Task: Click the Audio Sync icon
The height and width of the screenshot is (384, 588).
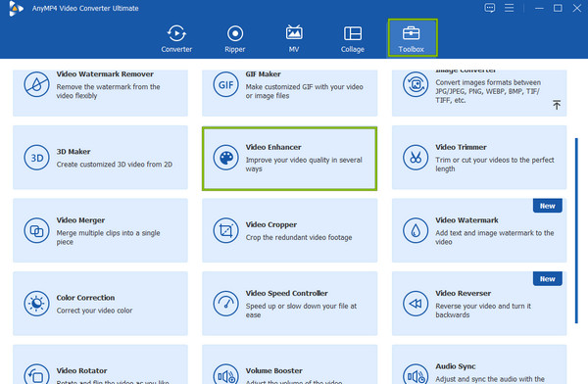Action: pos(416,374)
